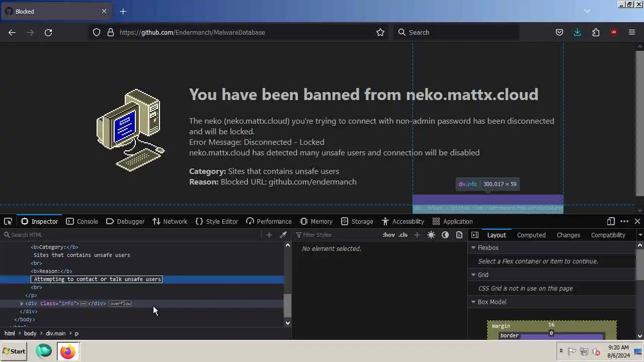List all tabs dropdown arrow

(x=587, y=11)
